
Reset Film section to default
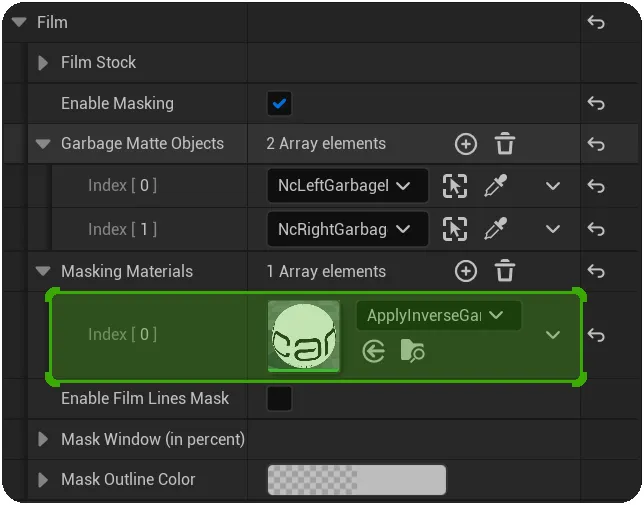596,22
